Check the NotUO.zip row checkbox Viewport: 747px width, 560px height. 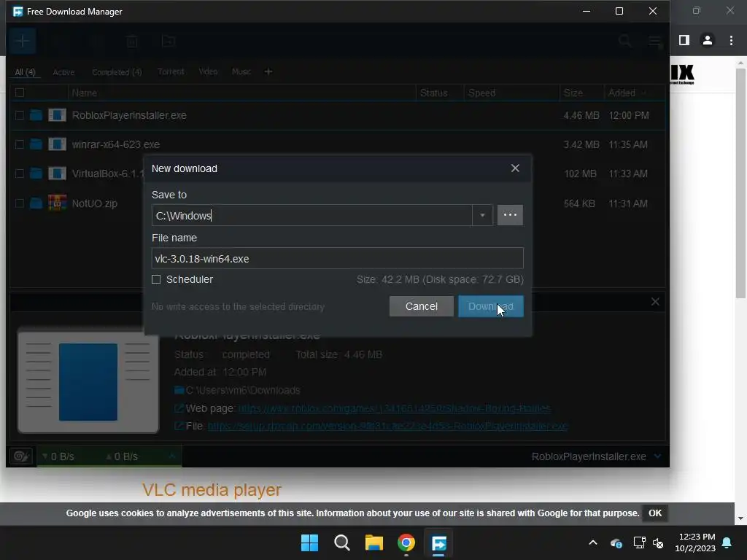tap(20, 203)
